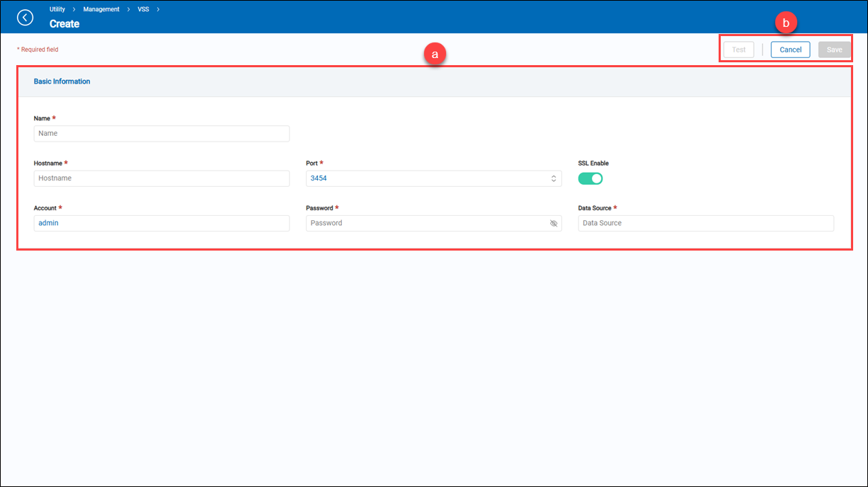Image resolution: width=868 pixels, height=487 pixels.
Task: Click the Port stepper arrows
Action: point(554,178)
